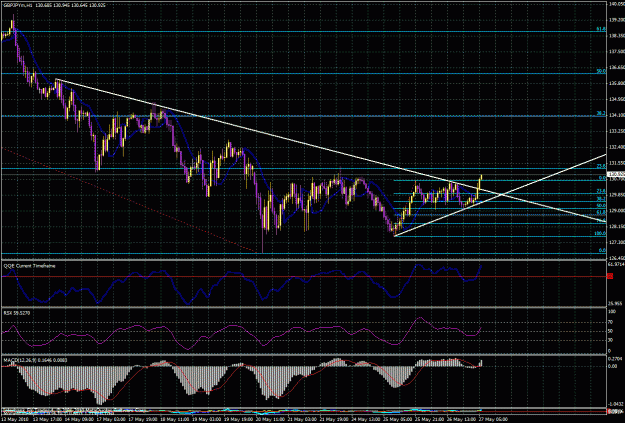Click the current price box on price axis
The height and width of the screenshot is (423, 625).
coord(616,174)
